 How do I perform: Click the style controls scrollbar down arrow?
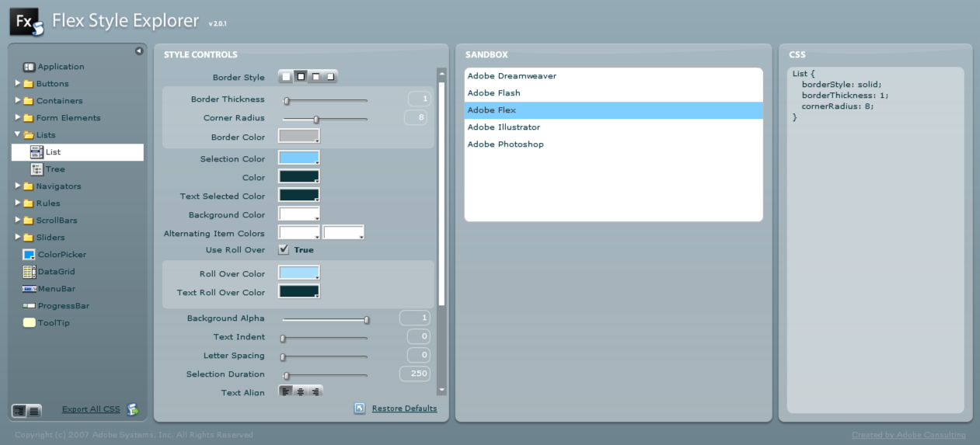442,390
